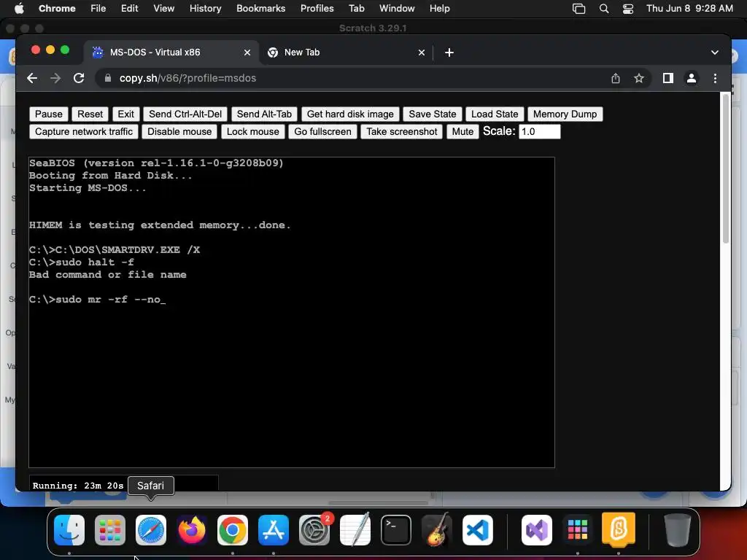This screenshot has width=747, height=560.
Task: Open Visual Studio Code from Dock
Action: (x=478, y=530)
